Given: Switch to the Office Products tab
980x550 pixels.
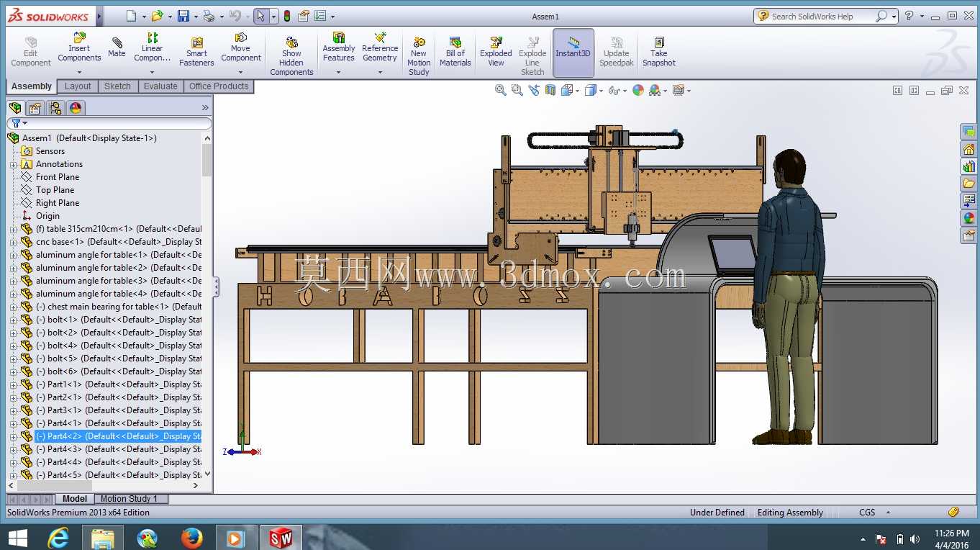Looking at the screenshot, I should (219, 86).
